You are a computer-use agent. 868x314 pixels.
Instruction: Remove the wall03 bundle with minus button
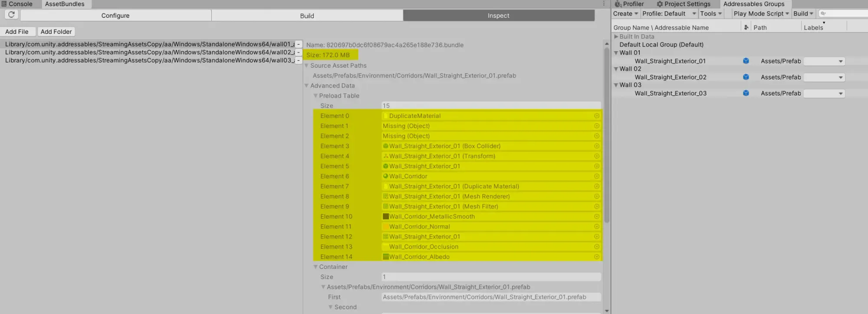pyautogui.click(x=298, y=60)
